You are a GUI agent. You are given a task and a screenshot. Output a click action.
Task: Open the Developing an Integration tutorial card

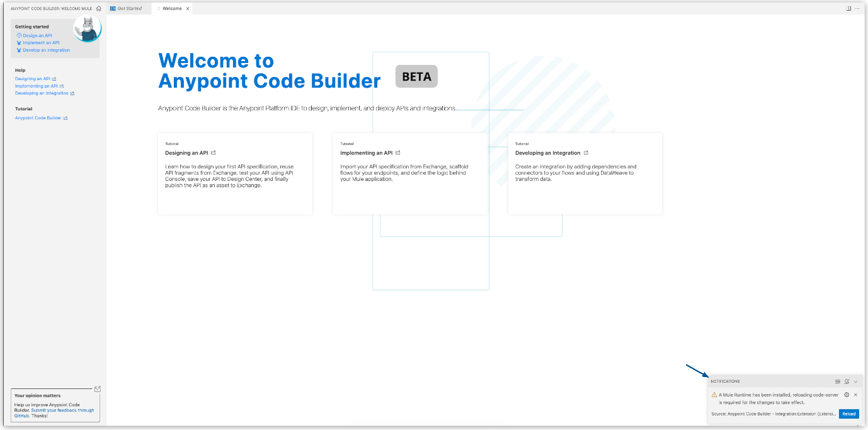(x=585, y=173)
